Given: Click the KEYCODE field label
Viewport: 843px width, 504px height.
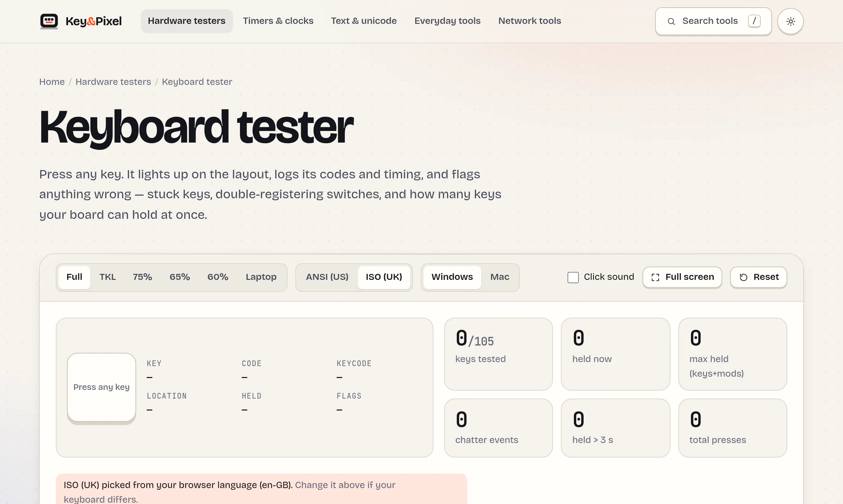Looking at the screenshot, I should click(354, 364).
